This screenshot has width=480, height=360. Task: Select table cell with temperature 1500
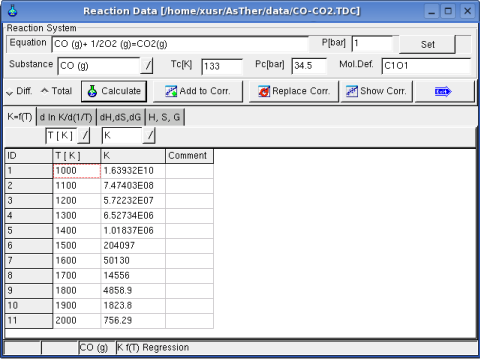tap(77, 246)
